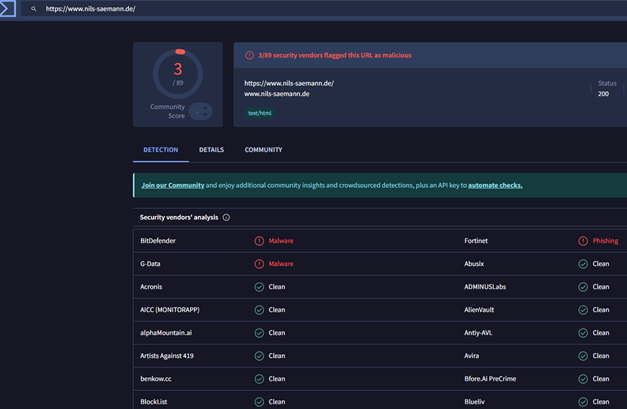This screenshot has height=409, width=627.
Task: Click the Antiy-AVL clean checkmark icon
Action: [x=583, y=333]
